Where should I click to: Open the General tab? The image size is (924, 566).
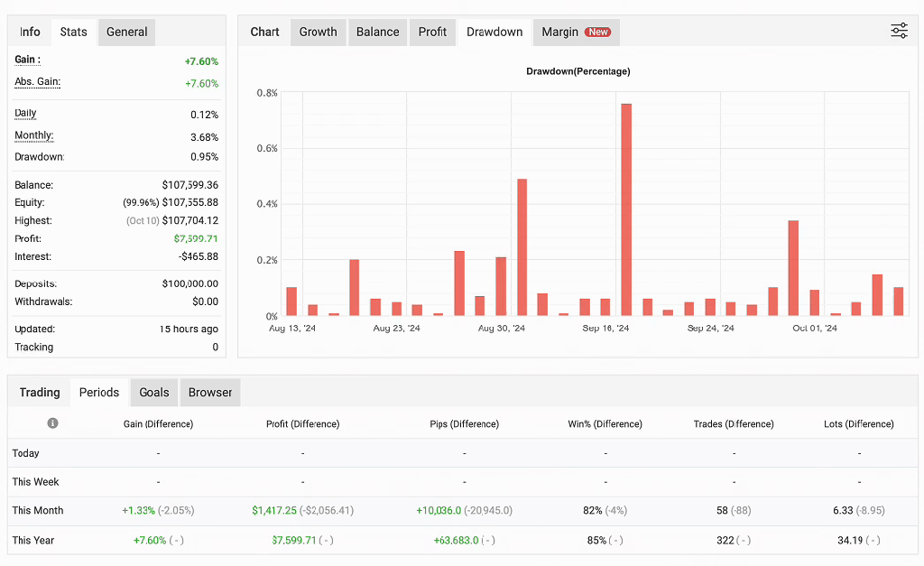126,32
